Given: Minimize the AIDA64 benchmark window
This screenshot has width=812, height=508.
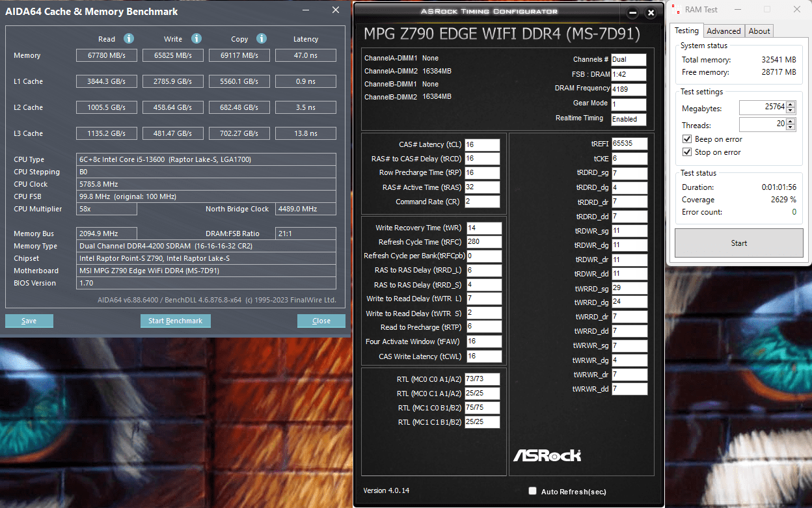Looking at the screenshot, I should pyautogui.click(x=306, y=10).
